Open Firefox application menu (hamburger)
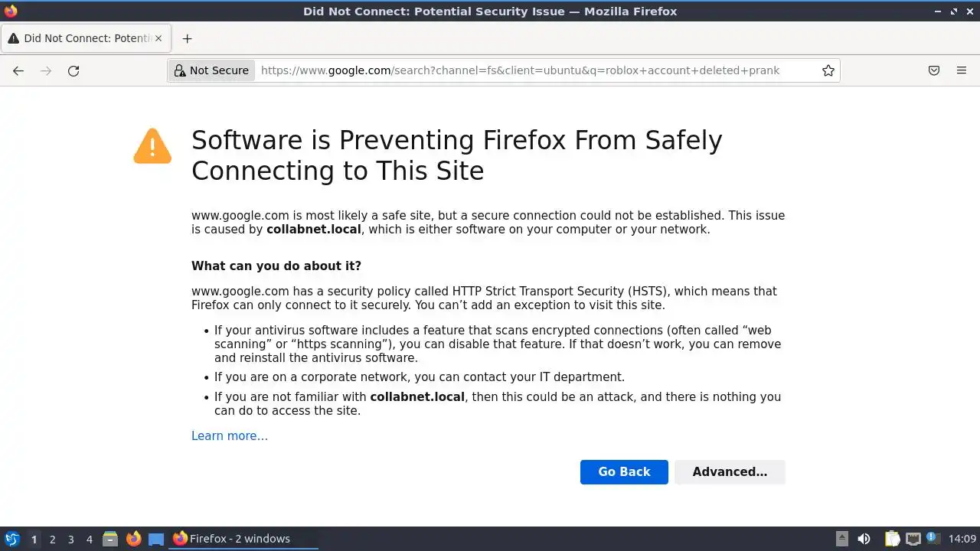The height and width of the screenshot is (551, 980). tap(962, 70)
